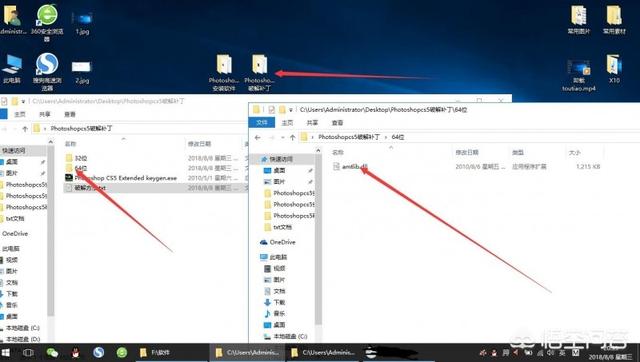
Task: Select the 常用素材 folder on the desktop
Action: click(614, 20)
